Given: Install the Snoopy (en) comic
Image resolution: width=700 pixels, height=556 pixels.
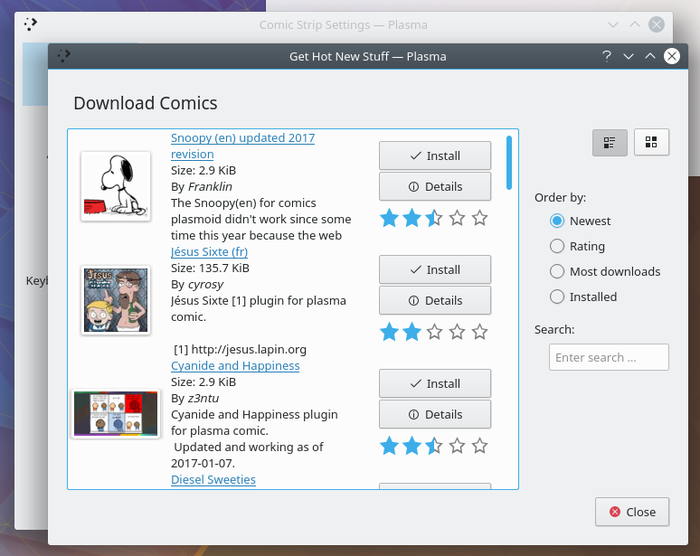Looking at the screenshot, I should [x=435, y=156].
